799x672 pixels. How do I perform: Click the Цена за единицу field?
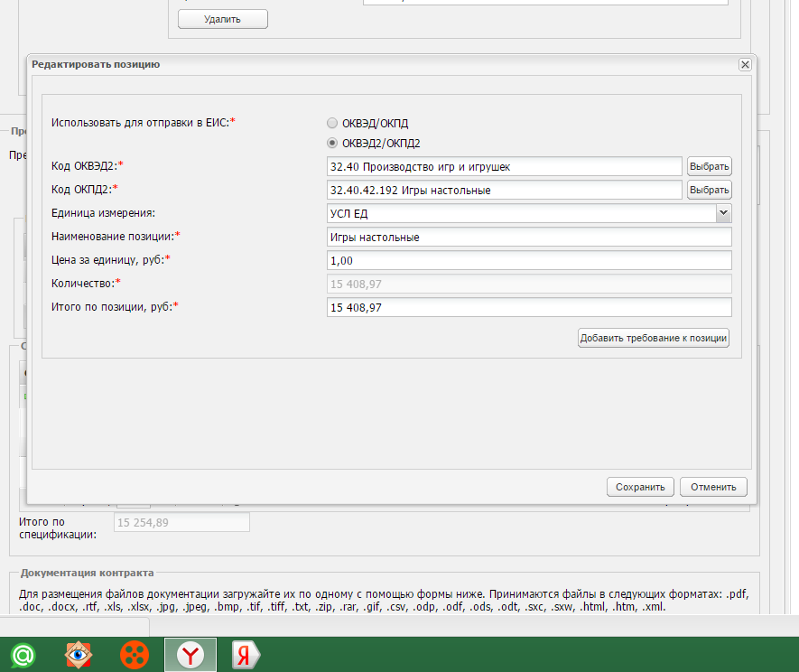click(x=529, y=260)
